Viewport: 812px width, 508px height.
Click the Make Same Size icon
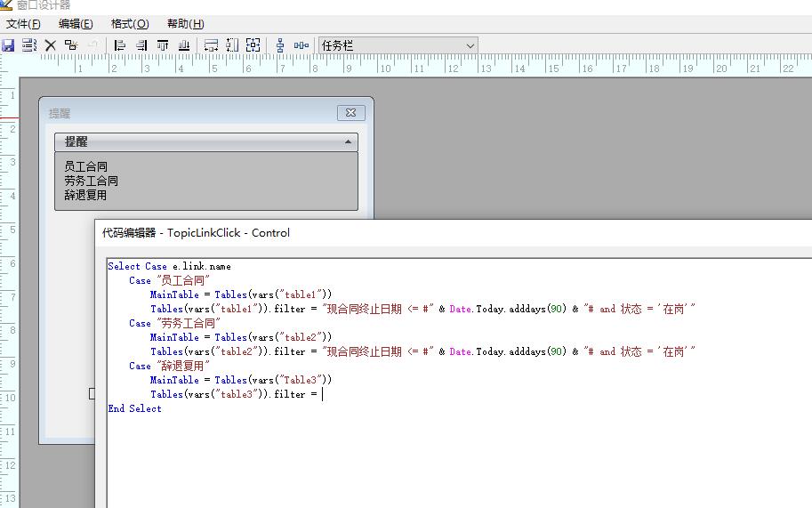pyautogui.click(x=253, y=45)
